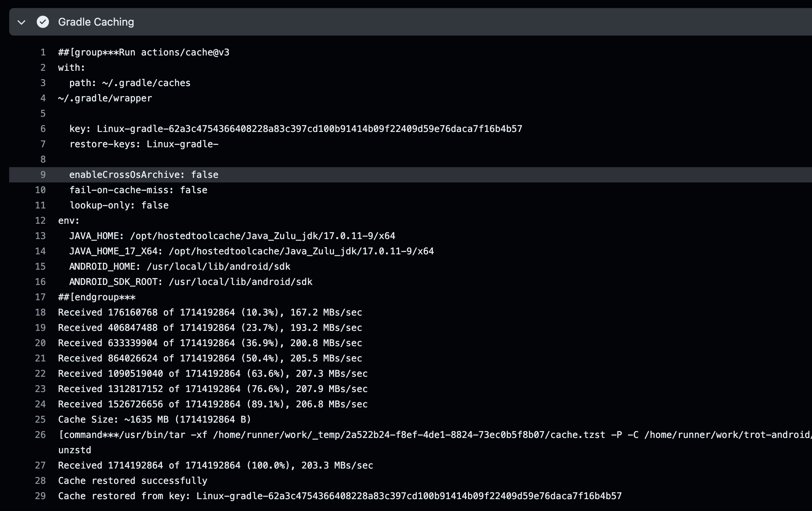
Task: Click the fail-on-cache-miss false line
Action: (x=138, y=190)
